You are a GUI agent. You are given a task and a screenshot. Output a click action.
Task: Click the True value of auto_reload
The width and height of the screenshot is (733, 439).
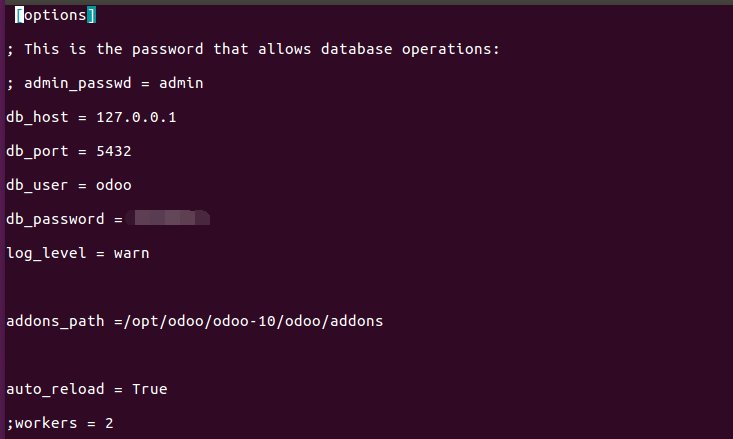pyautogui.click(x=150, y=389)
